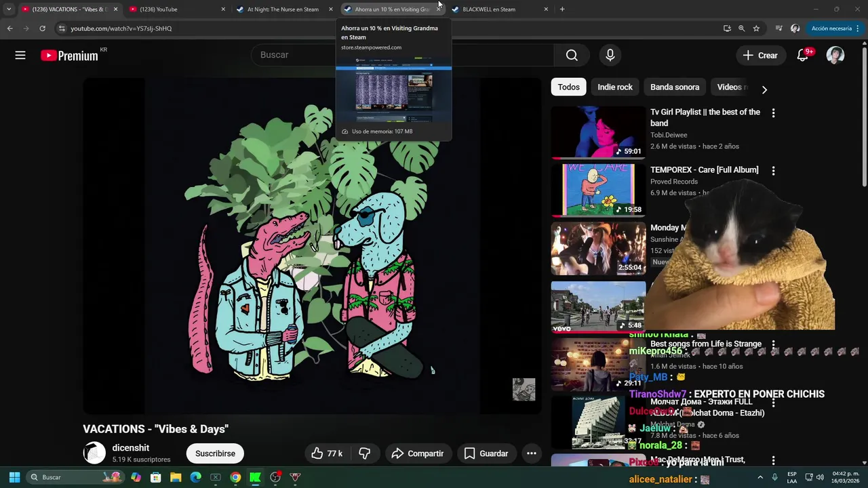Click the browser address bar URL
The height and width of the screenshot is (488, 868).
click(121, 28)
